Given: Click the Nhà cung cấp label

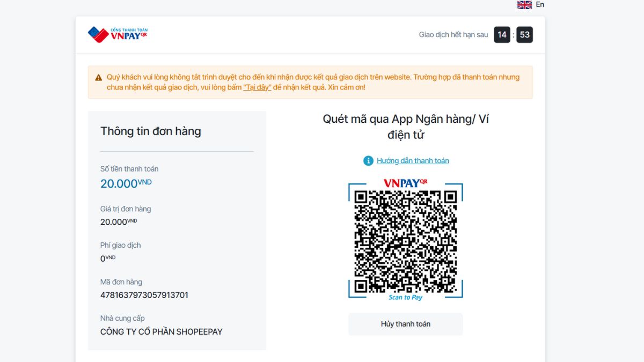Looking at the screenshot, I should pos(122,318).
